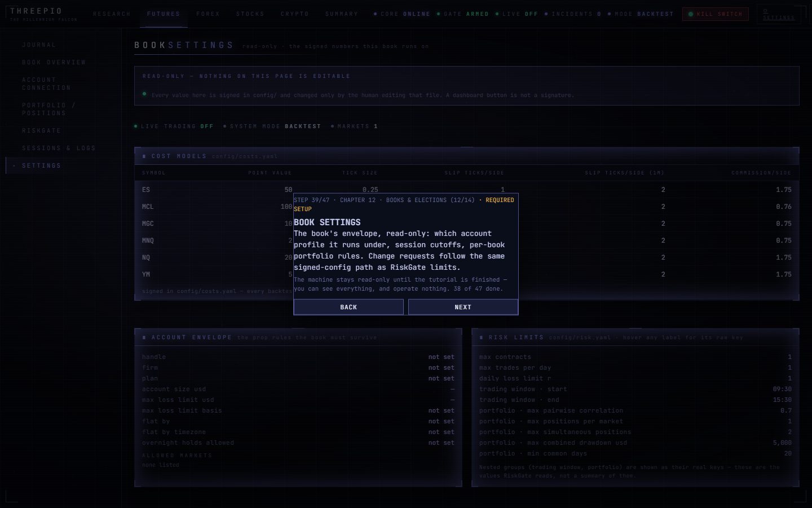This screenshot has height=508, width=812.
Task: Click the 'trading window · start' label
Action: (x=523, y=389)
